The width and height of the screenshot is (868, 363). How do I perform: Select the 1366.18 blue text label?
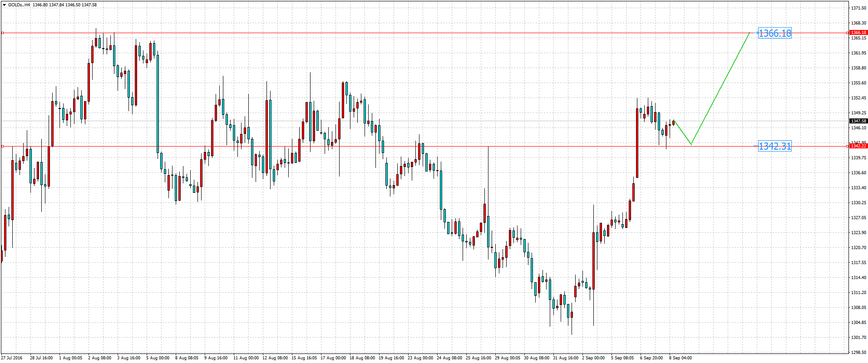pos(774,33)
